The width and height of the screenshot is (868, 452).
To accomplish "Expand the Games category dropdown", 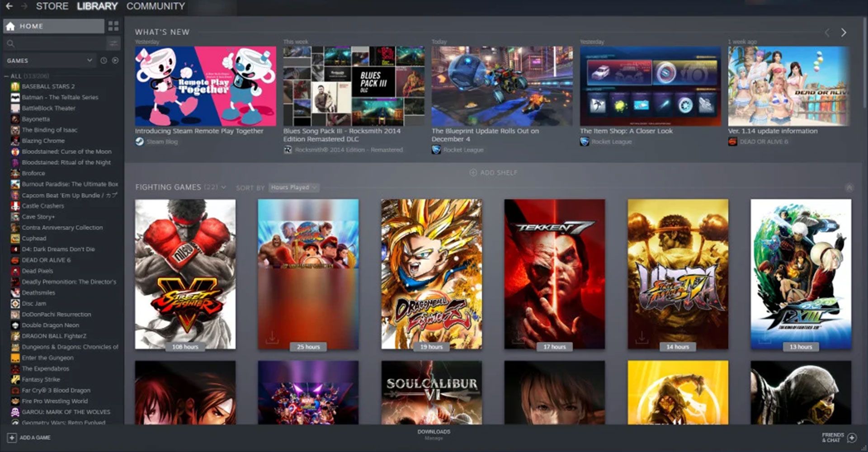I will (90, 60).
